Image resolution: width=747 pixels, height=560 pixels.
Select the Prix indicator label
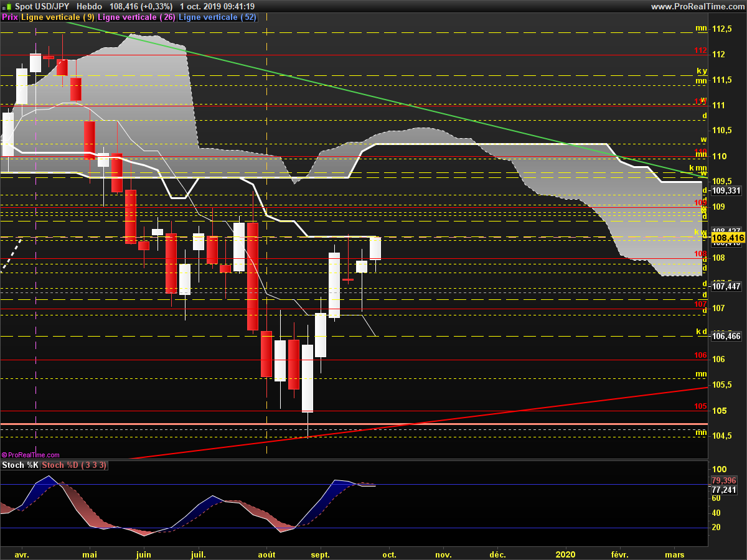pyautogui.click(x=9, y=17)
